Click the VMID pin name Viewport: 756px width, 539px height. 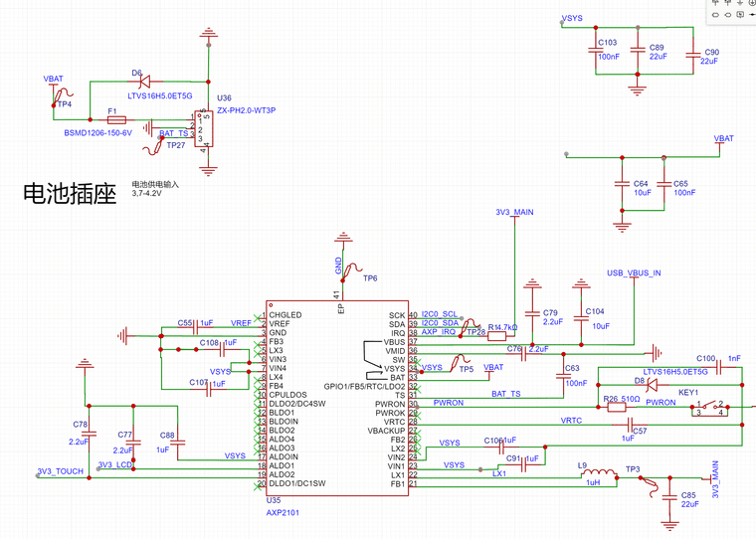tap(395, 351)
